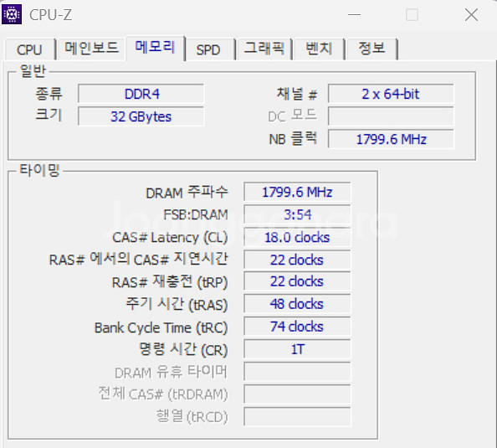Click the CAS# Latency (CL) label

pyautogui.click(x=170, y=238)
